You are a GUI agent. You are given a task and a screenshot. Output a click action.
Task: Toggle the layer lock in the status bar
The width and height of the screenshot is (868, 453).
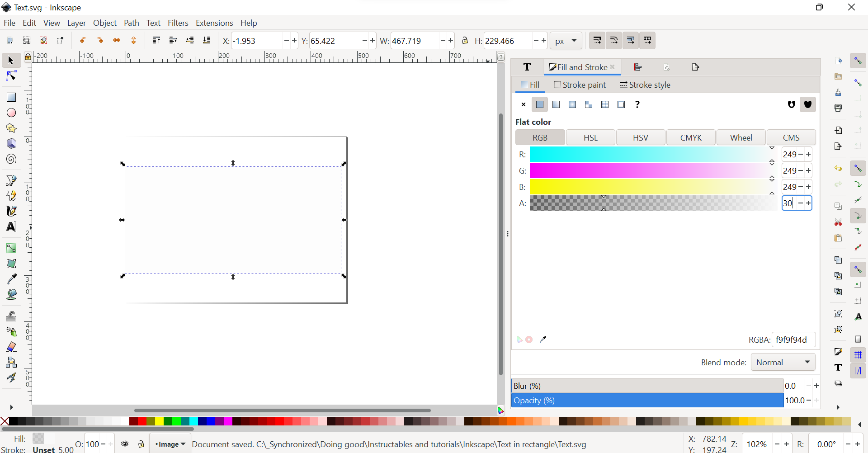[141, 444]
